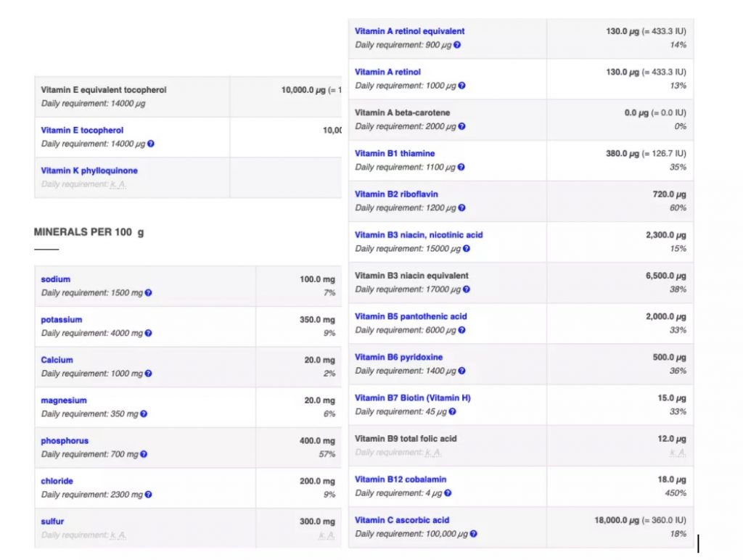Follow the Vitamin K phylloquinone link
Image resolution: width=743 pixels, height=560 pixels.
pos(89,170)
